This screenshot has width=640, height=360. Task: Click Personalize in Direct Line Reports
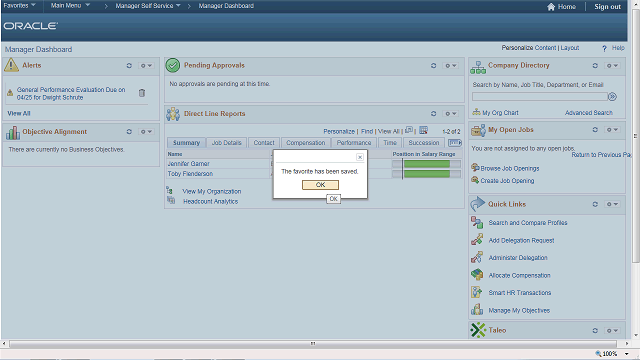click(339, 131)
